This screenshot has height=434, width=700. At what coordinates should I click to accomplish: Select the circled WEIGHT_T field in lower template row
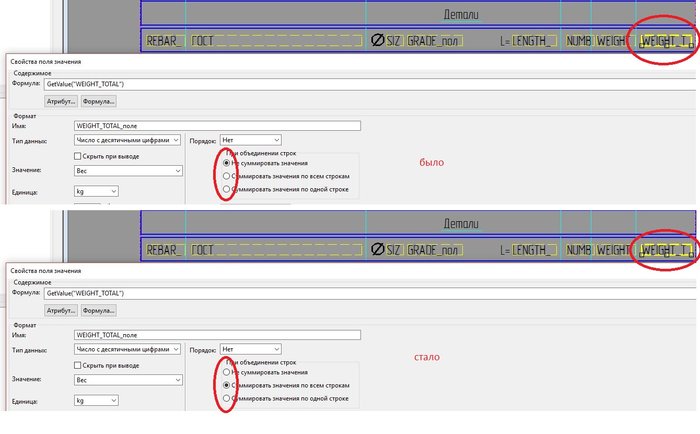666,250
